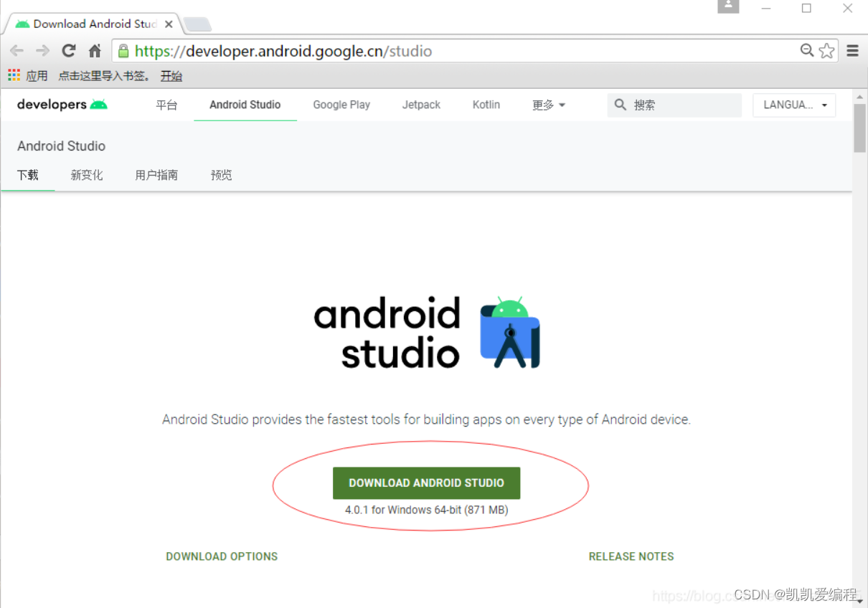
Task: Click the browser back arrow
Action: (16, 51)
